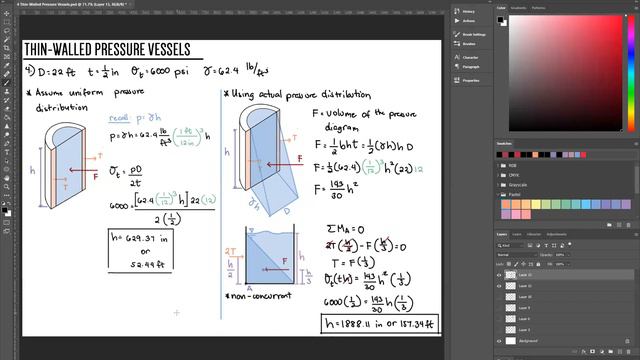The height and width of the screenshot is (360, 640).
Task: Select the Lasso tool
Action: 7,31
